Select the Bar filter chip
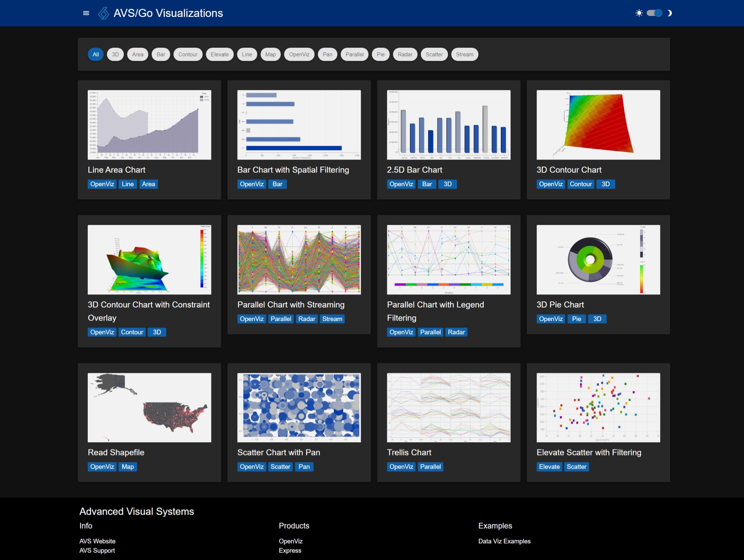This screenshot has height=560, width=744. tap(161, 54)
